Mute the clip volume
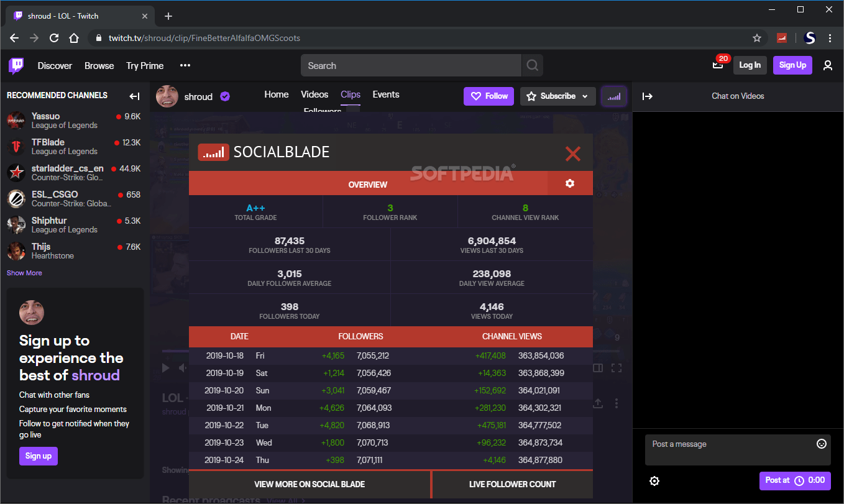This screenshot has width=844, height=504. click(183, 368)
